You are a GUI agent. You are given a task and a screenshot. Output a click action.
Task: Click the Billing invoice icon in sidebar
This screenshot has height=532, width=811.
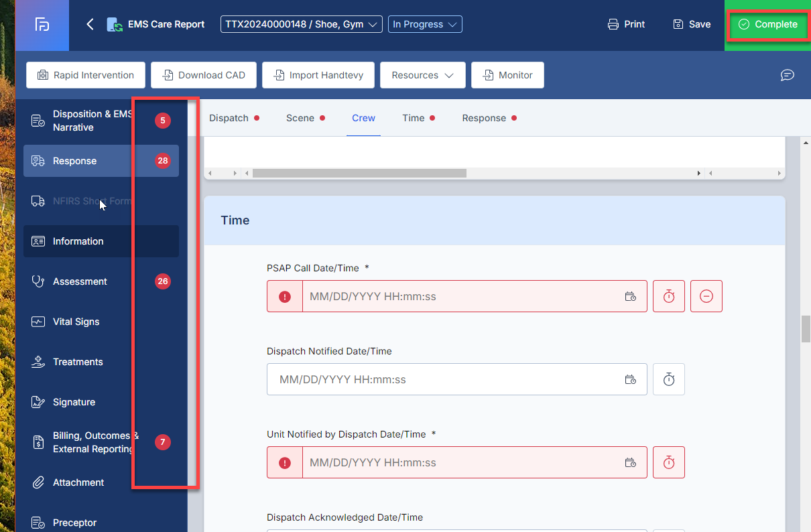[38, 442]
